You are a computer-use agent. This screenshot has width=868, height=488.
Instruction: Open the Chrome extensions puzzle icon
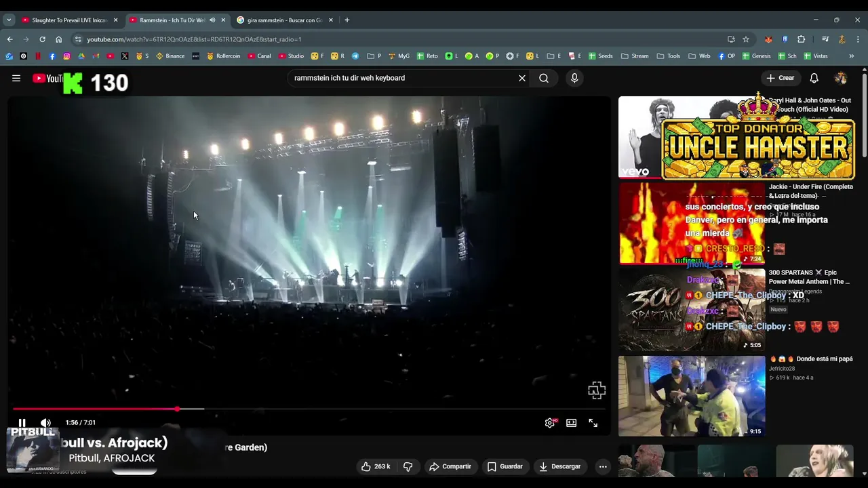801,39
